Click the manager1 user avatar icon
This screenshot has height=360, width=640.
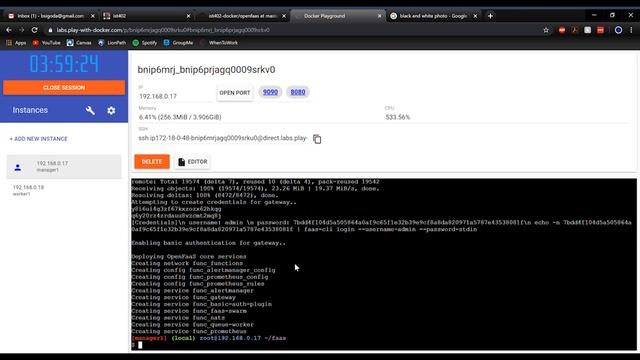[x=18, y=167]
